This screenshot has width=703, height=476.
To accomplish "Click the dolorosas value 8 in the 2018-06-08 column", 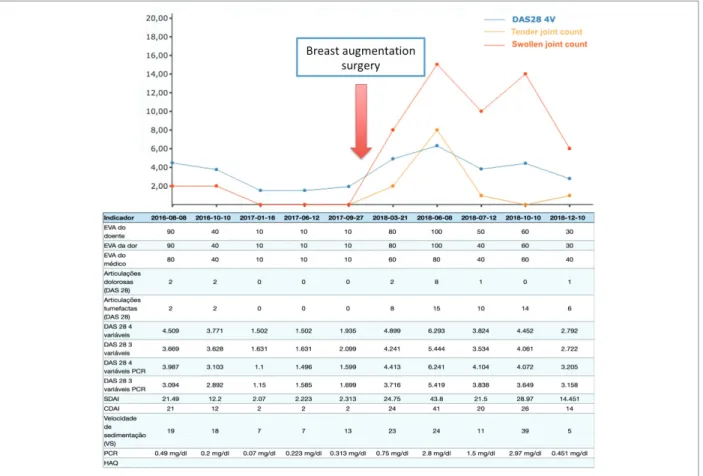I will 437,282.
